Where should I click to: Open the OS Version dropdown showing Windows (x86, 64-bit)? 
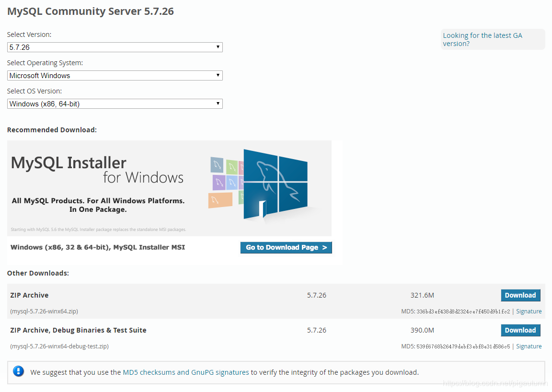pos(115,104)
